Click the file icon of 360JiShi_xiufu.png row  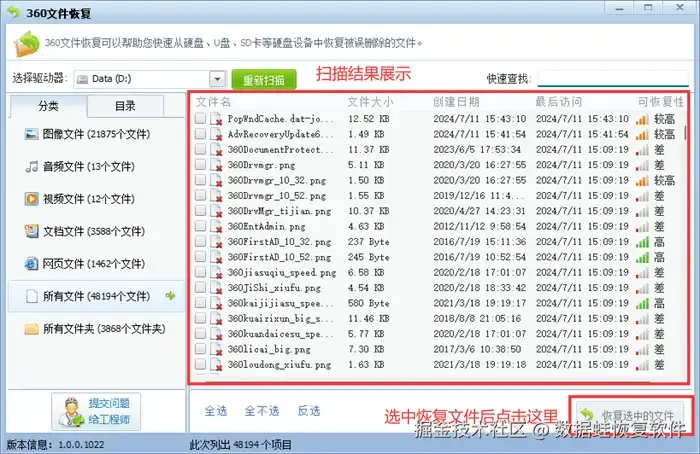217,288
